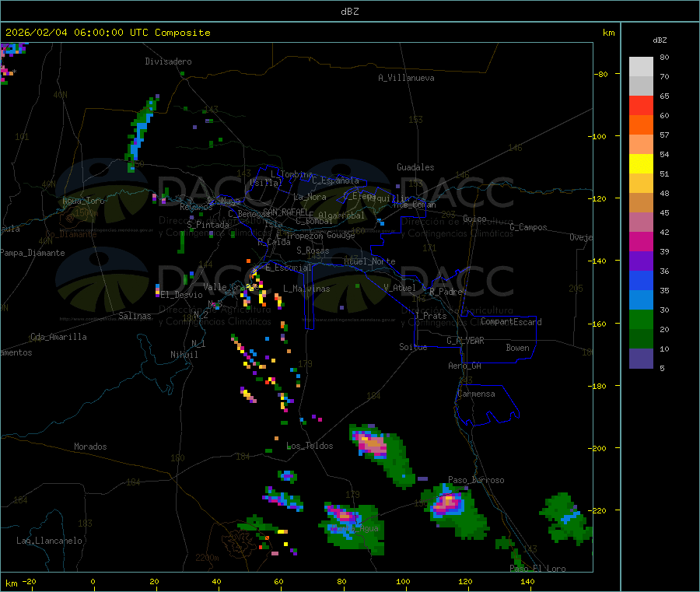
Task: Click the G_ALVEAR city label
Action: point(465,341)
